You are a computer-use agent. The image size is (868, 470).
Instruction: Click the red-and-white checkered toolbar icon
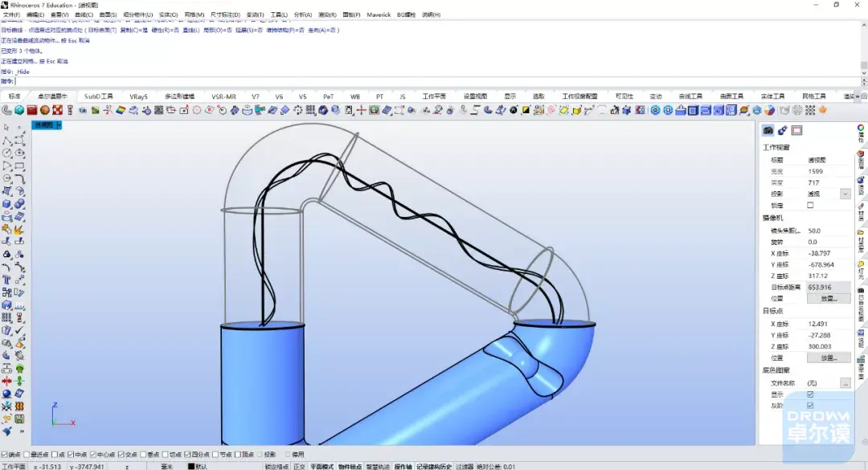(x=58, y=110)
